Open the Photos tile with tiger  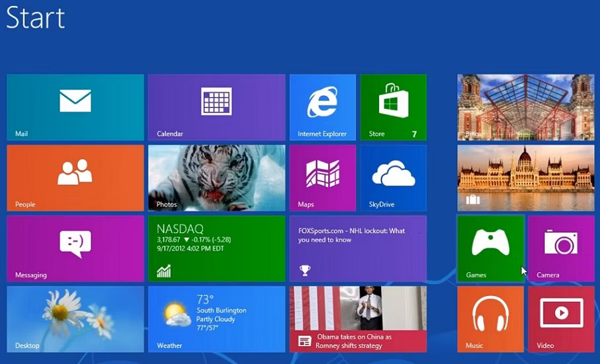pyautogui.click(x=216, y=178)
